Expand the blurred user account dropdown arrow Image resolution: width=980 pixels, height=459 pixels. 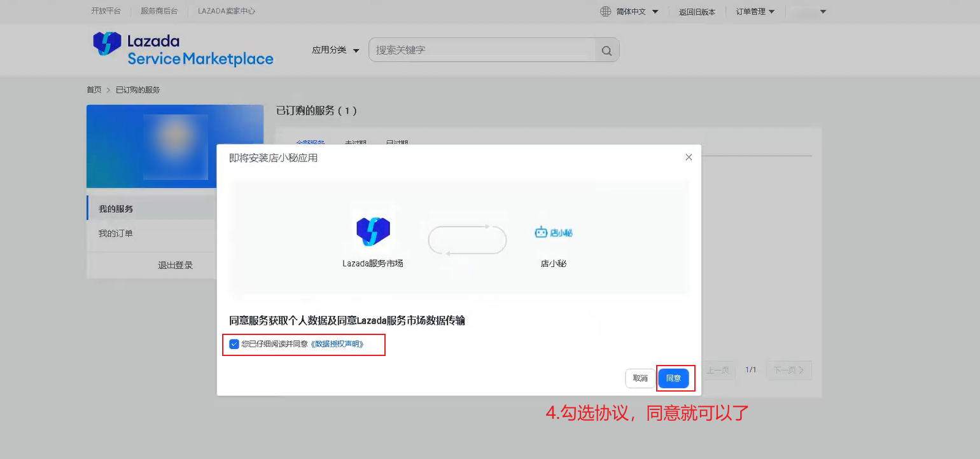point(823,11)
